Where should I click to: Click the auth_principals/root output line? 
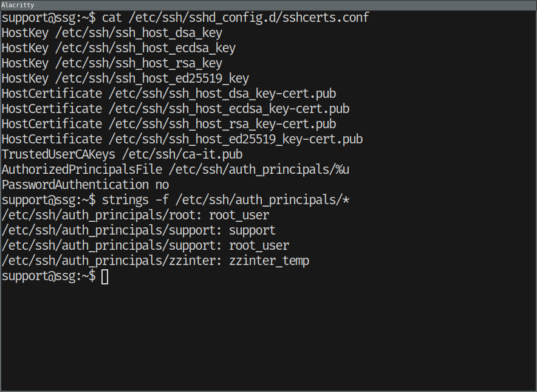(x=135, y=215)
